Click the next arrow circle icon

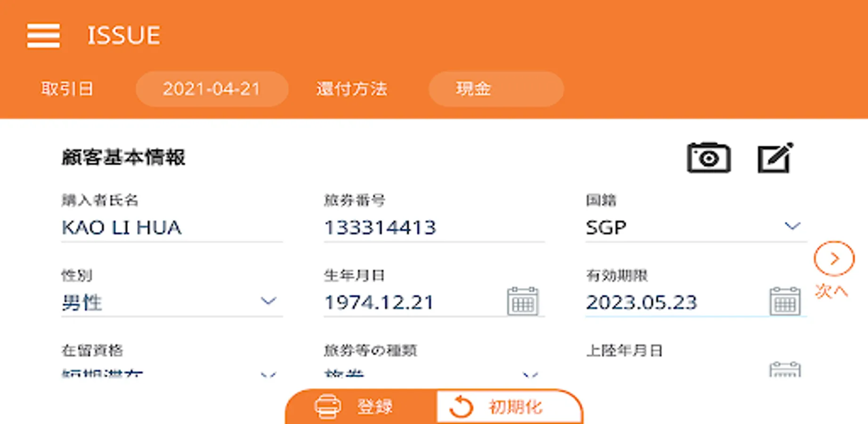click(834, 259)
